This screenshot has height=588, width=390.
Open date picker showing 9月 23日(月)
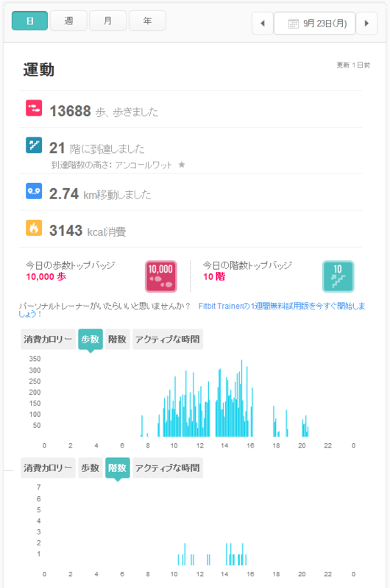tap(314, 24)
